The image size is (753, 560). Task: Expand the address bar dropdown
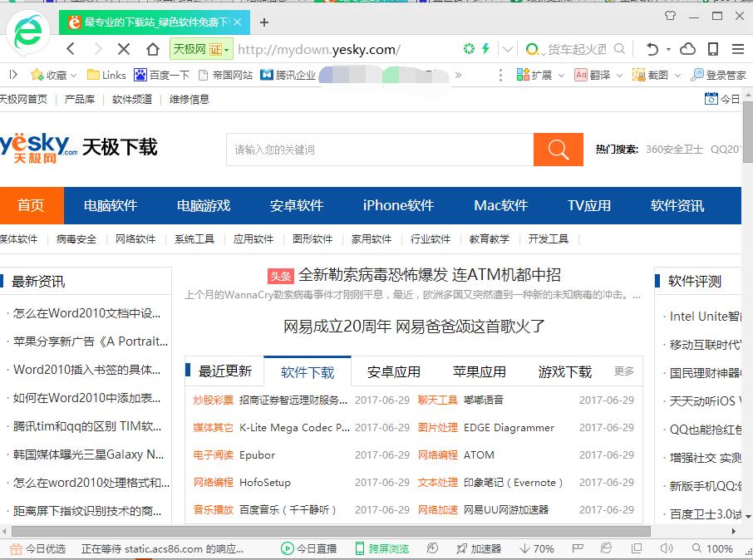tap(508, 49)
